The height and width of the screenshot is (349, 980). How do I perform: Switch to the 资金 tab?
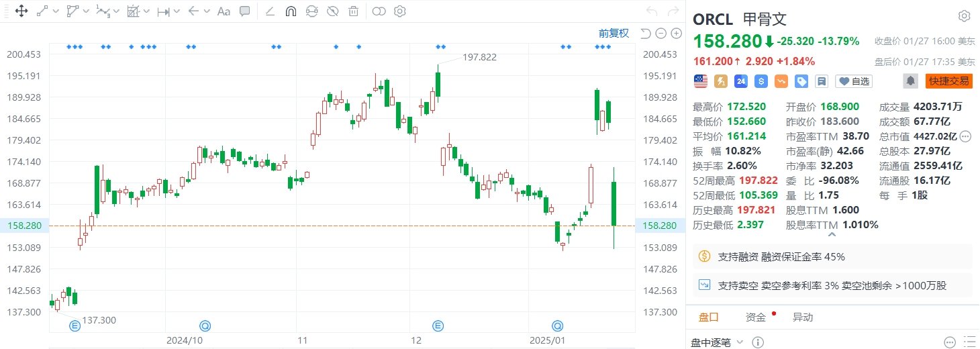coord(756,317)
